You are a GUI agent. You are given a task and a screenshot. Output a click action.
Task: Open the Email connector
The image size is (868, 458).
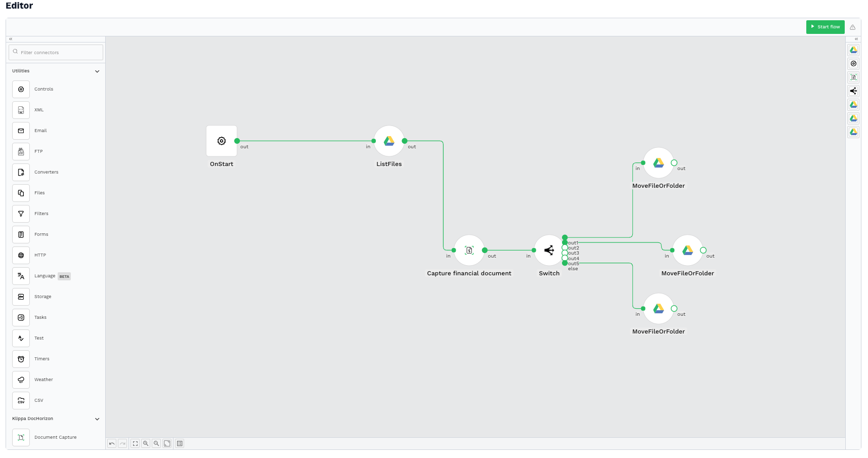click(41, 131)
